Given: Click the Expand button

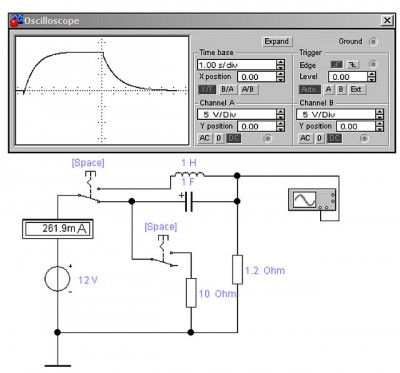Looking at the screenshot, I should coord(276,42).
